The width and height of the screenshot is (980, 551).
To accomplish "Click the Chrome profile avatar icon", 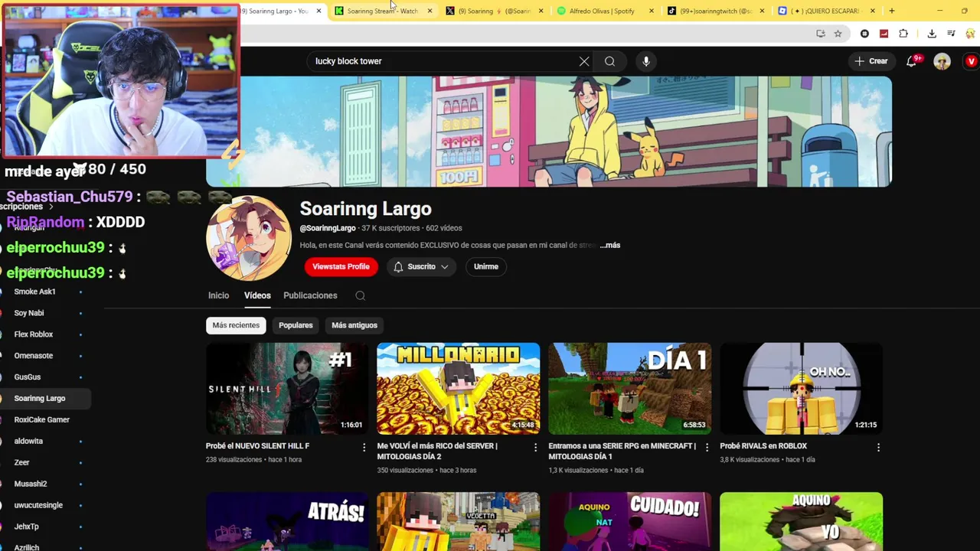I will tap(971, 34).
